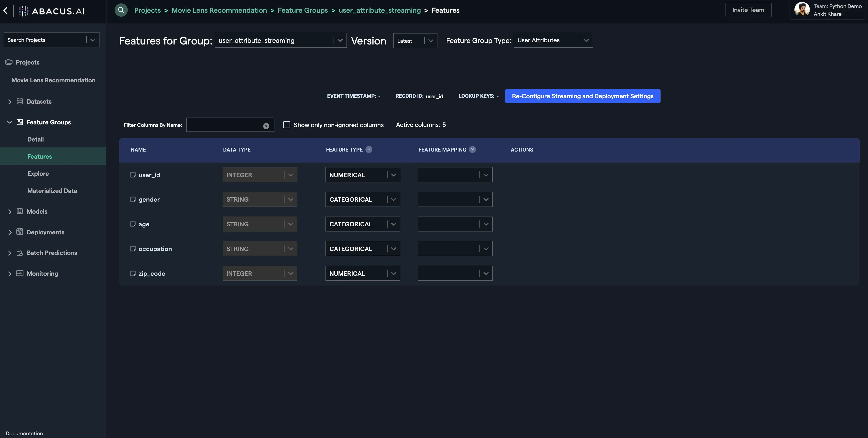Open the Version Latest dropdown
The image size is (868, 438).
coord(415,41)
